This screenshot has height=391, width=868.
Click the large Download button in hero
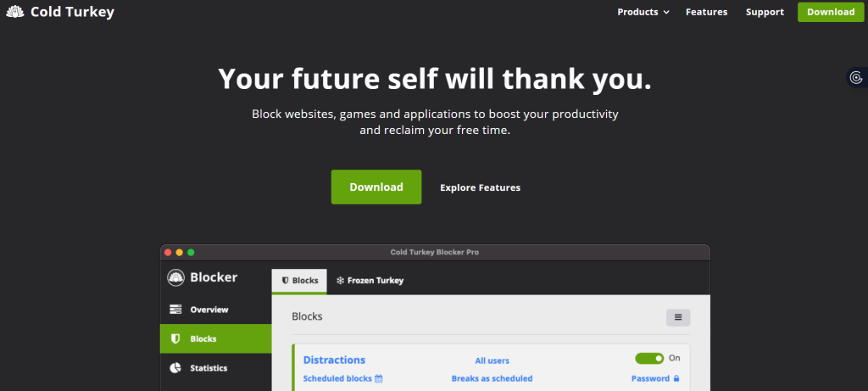376,187
